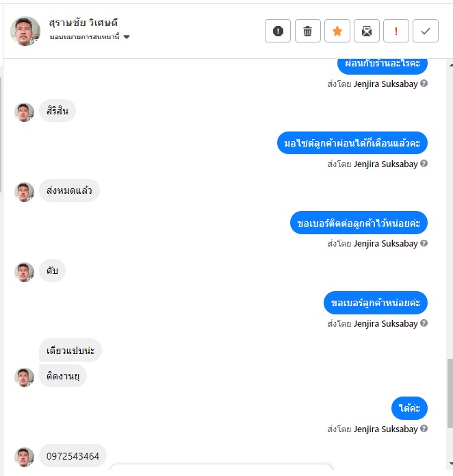Click the blue ขอเบอร์ติดต่อลูกค้าไว้หน่อยค่ะ message bubble
453x476 pixels.
pos(359,223)
